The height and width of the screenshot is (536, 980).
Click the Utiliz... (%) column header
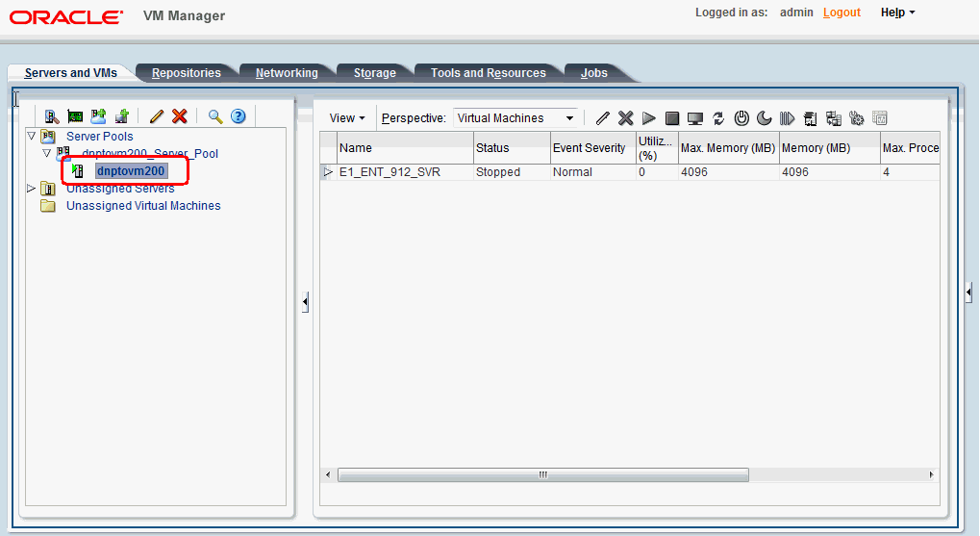[x=657, y=148]
